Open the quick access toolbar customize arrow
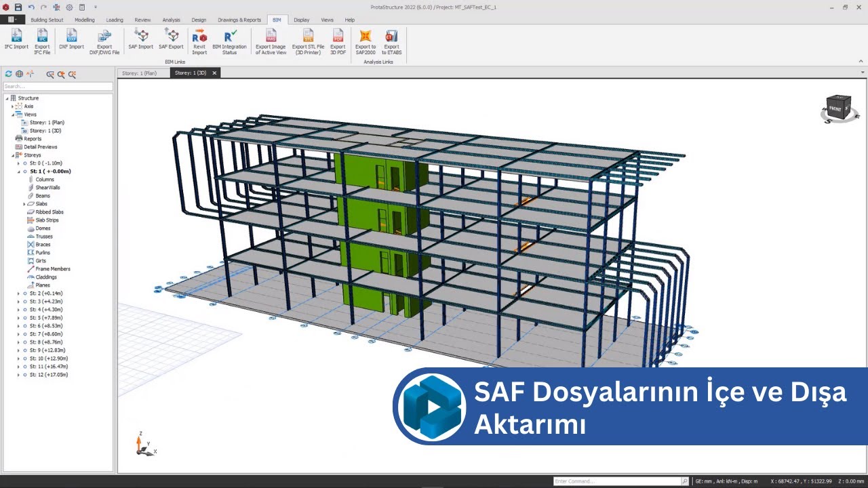 tap(96, 7)
